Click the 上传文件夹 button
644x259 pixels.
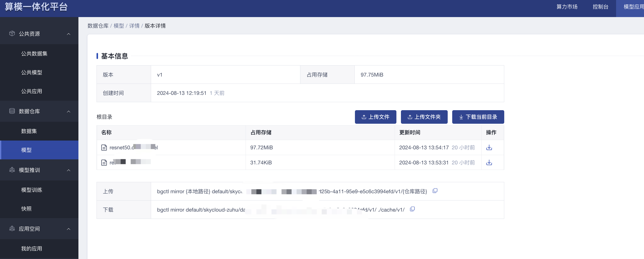point(424,117)
